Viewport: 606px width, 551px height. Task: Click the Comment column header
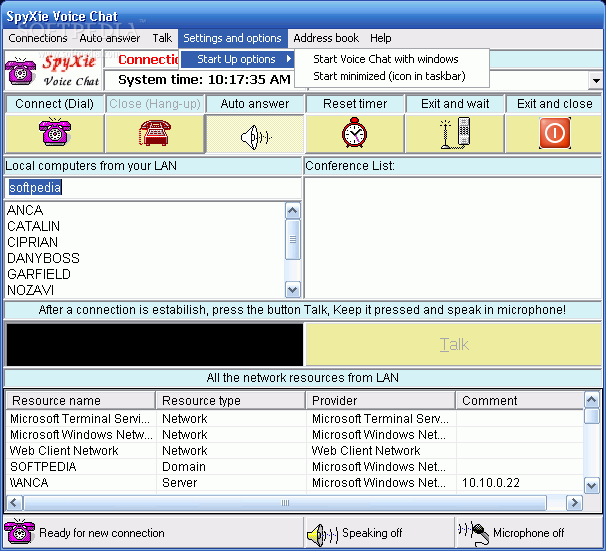(x=520, y=401)
